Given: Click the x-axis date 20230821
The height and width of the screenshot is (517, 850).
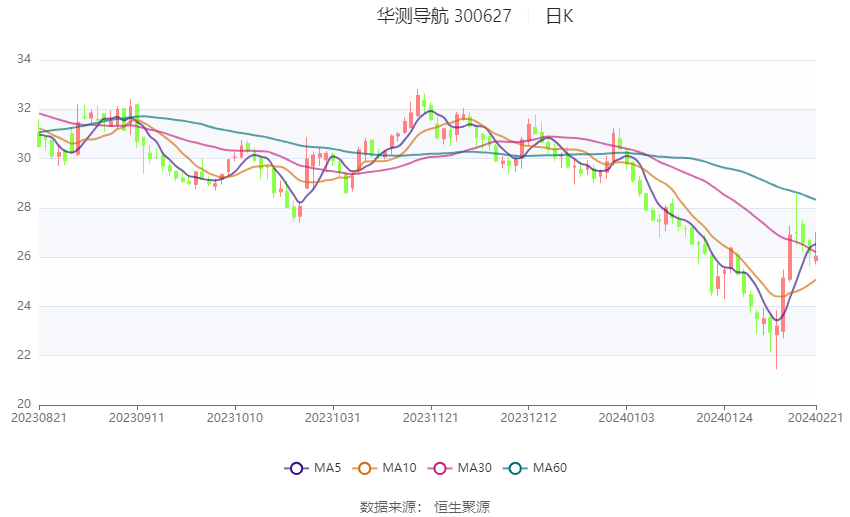Looking at the screenshot, I should point(39,418).
